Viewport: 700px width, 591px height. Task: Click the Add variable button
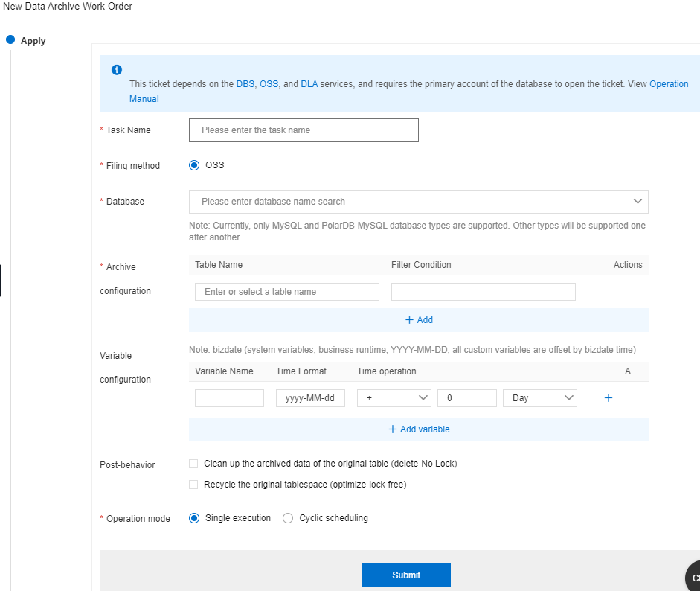(x=418, y=429)
